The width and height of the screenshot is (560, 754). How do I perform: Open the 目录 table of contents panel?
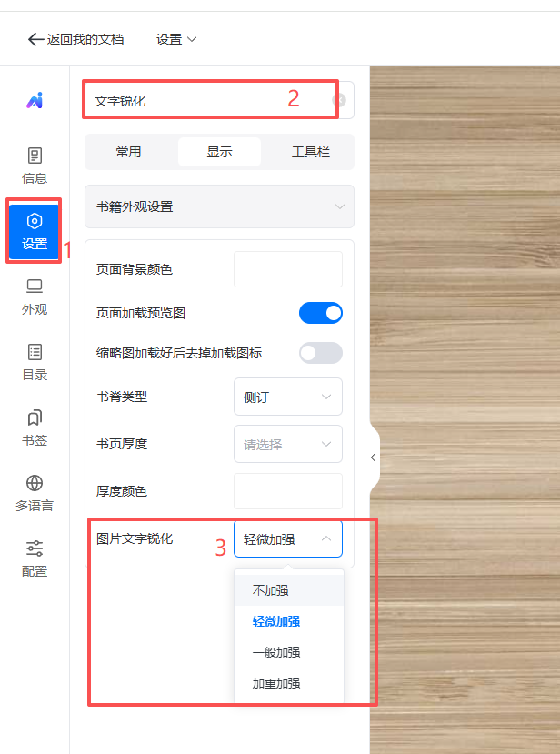pos(35,362)
